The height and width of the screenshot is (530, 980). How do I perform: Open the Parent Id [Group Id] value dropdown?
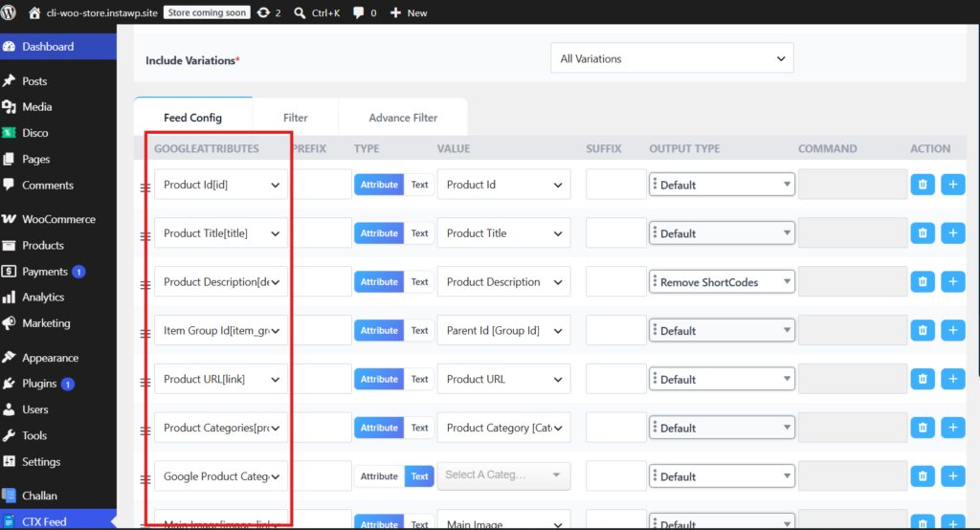pos(503,330)
